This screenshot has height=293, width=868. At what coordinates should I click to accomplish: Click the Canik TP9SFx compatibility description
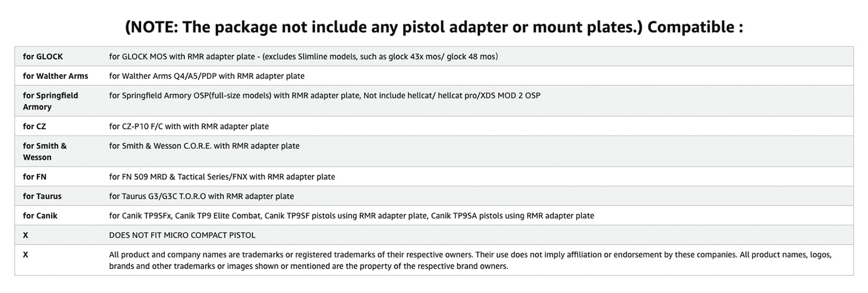coord(351,215)
